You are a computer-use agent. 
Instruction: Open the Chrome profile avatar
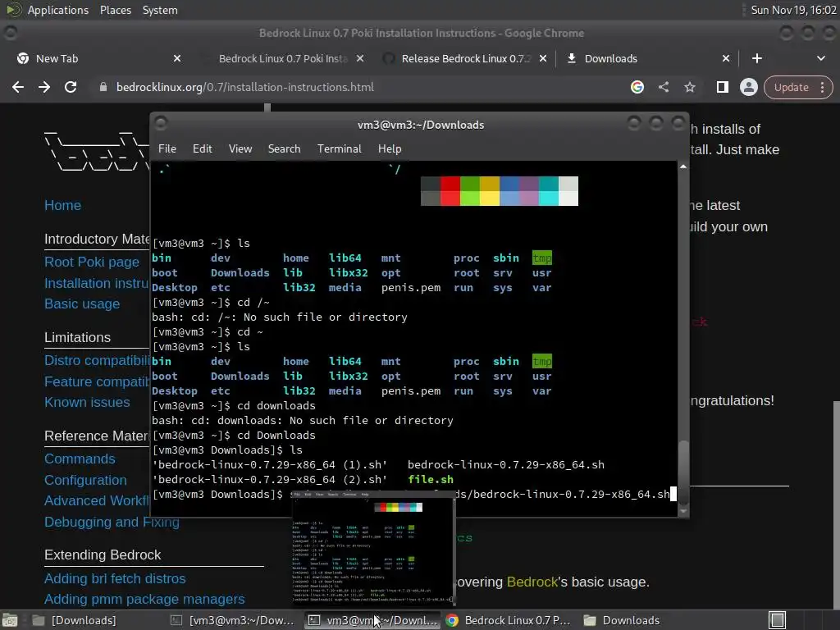[x=748, y=87]
